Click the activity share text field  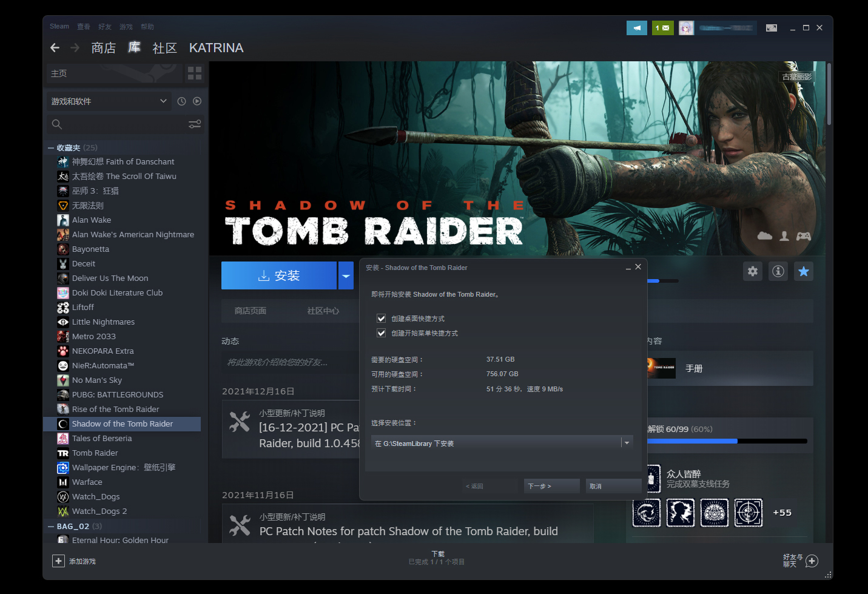click(291, 362)
